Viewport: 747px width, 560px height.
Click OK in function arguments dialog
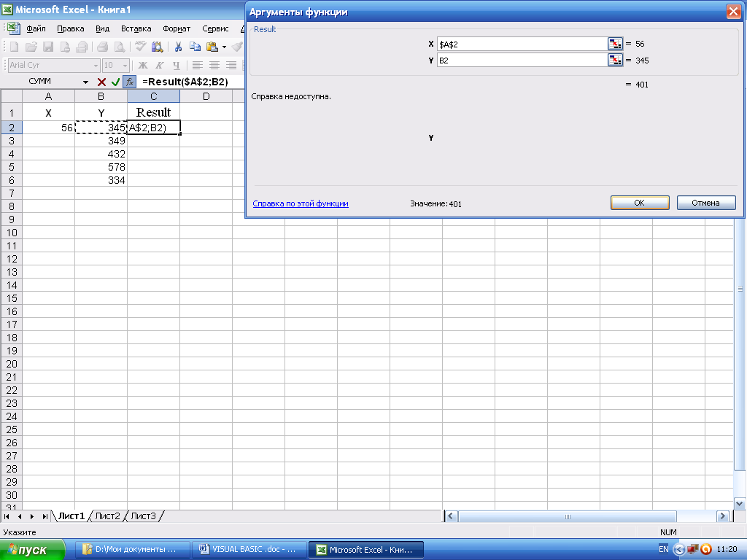point(640,203)
